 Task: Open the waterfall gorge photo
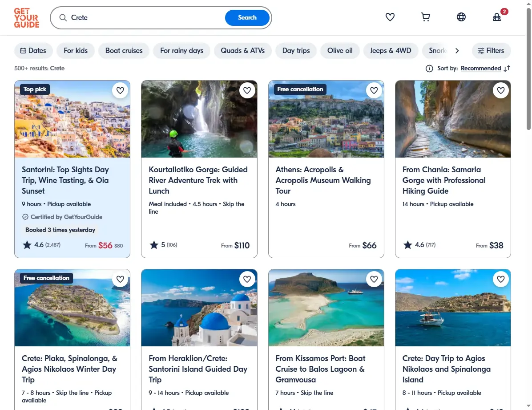[x=199, y=119]
